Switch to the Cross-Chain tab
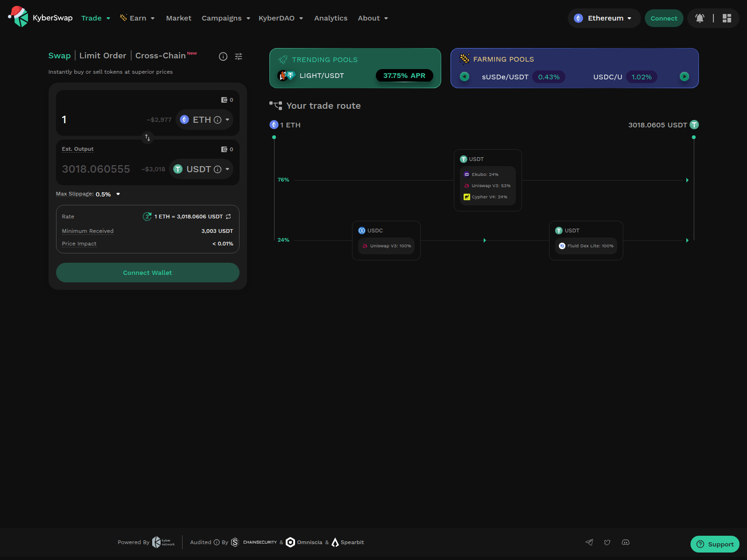747x560 pixels. coord(161,56)
